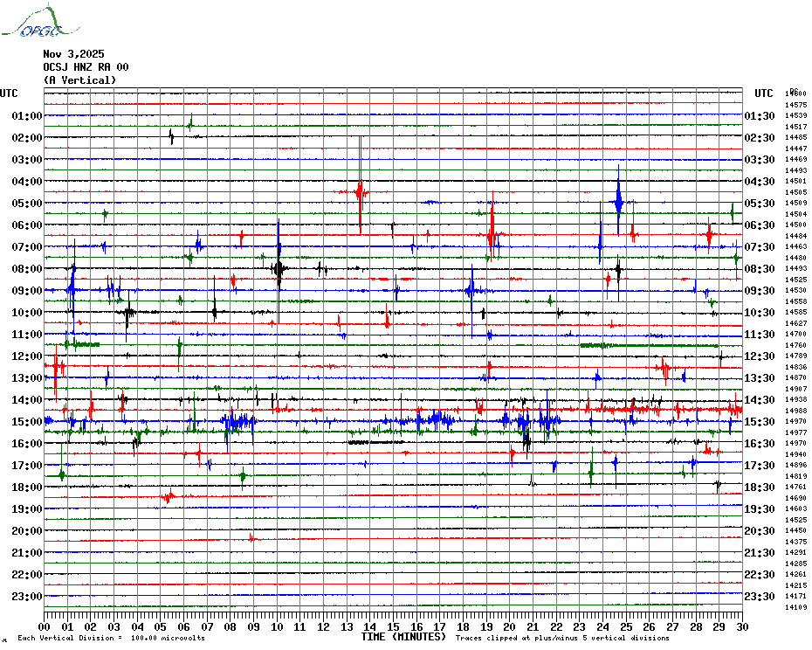Click minute label '20' on time axis

tap(510, 627)
